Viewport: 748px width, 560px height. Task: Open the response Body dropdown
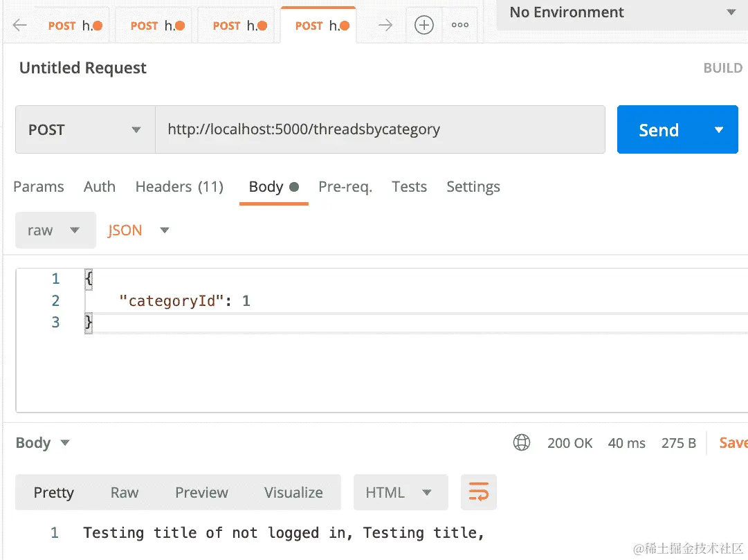(42, 442)
